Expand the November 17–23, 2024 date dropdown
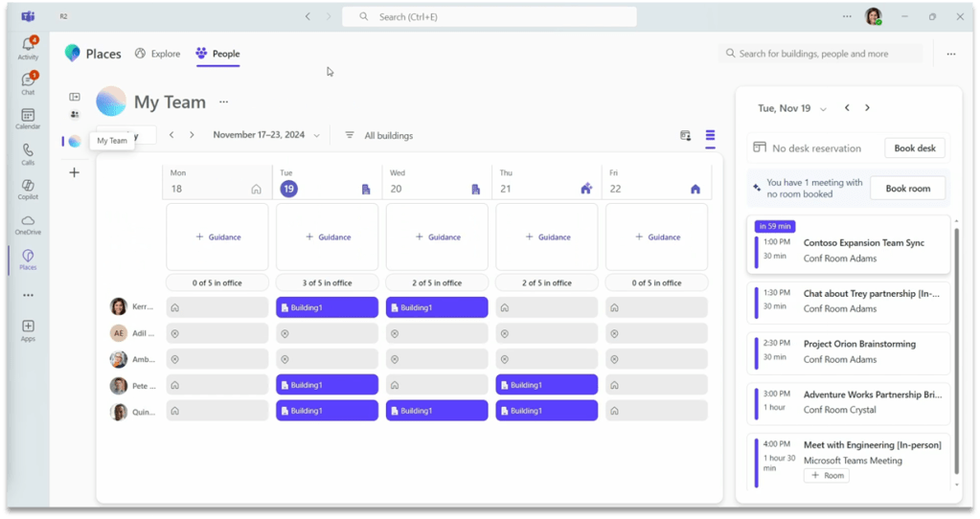This screenshot has height=519, width=980. pos(266,135)
